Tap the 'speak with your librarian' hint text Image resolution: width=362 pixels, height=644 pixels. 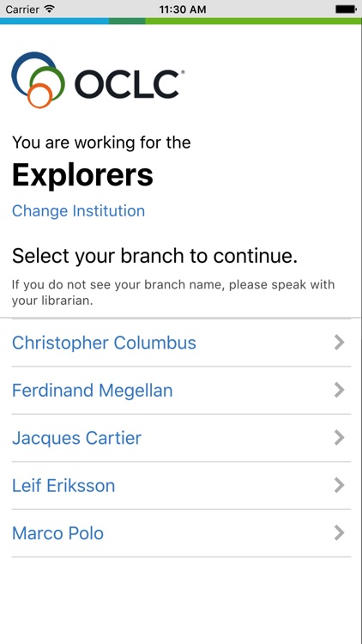tap(173, 293)
